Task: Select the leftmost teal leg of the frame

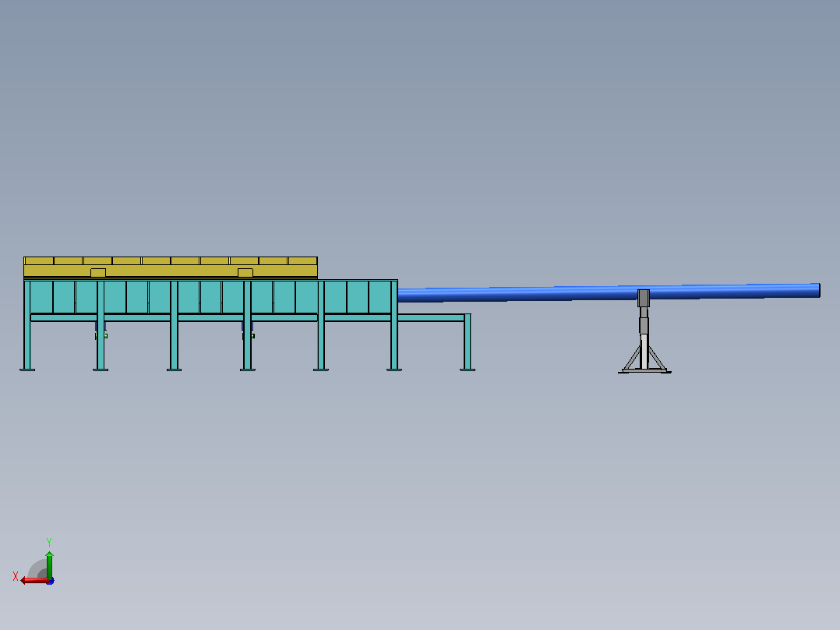Action: coord(27,325)
